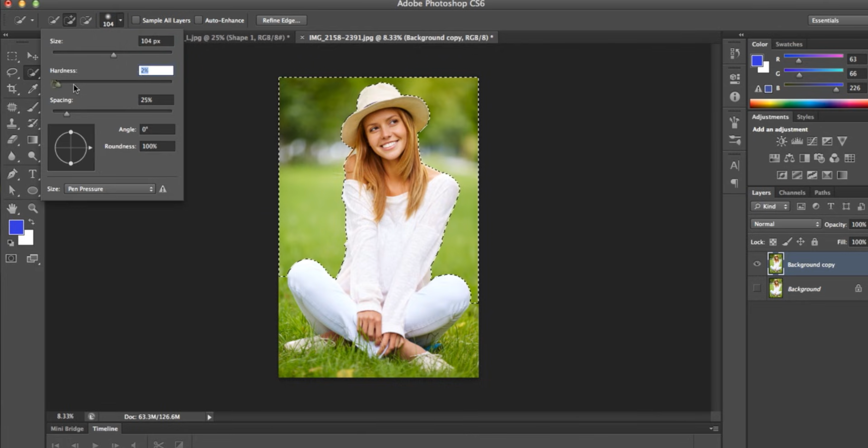The width and height of the screenshot is (868, 448).
Task: Enable Auto-Enhance checkbox
Action: click(198, 20)
